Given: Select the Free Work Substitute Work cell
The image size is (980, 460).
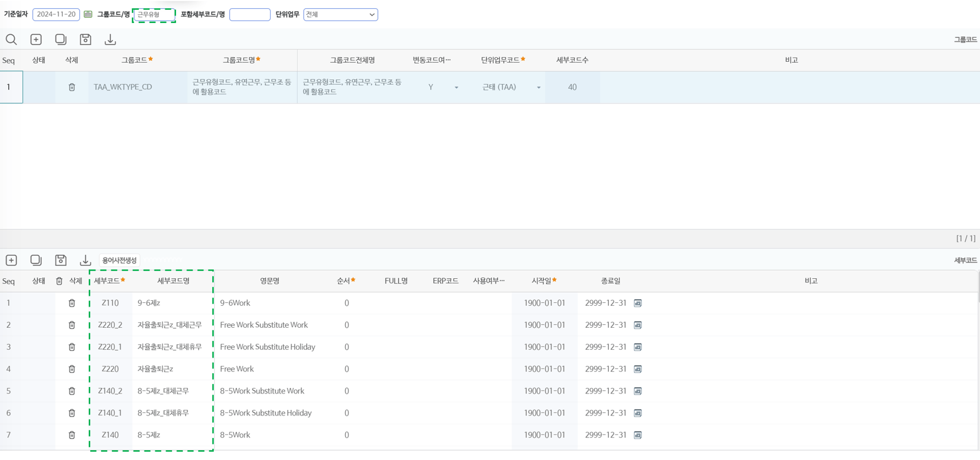Looking at the screenshot, I should click(269, 325).
